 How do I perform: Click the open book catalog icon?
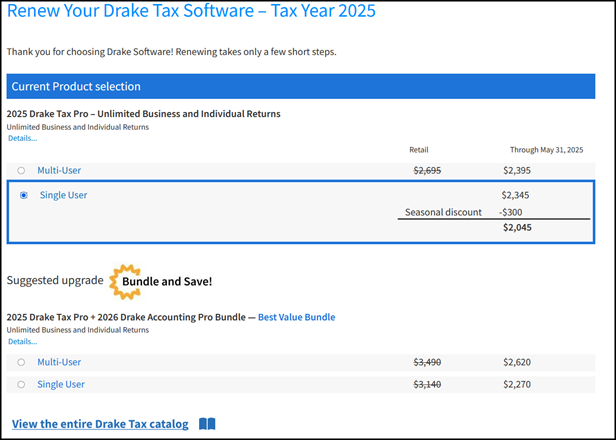207,424
